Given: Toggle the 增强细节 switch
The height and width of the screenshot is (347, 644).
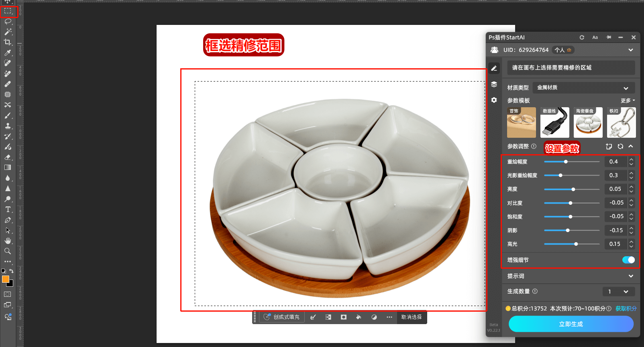Looking at the screenshot, I should pos(628,260).
